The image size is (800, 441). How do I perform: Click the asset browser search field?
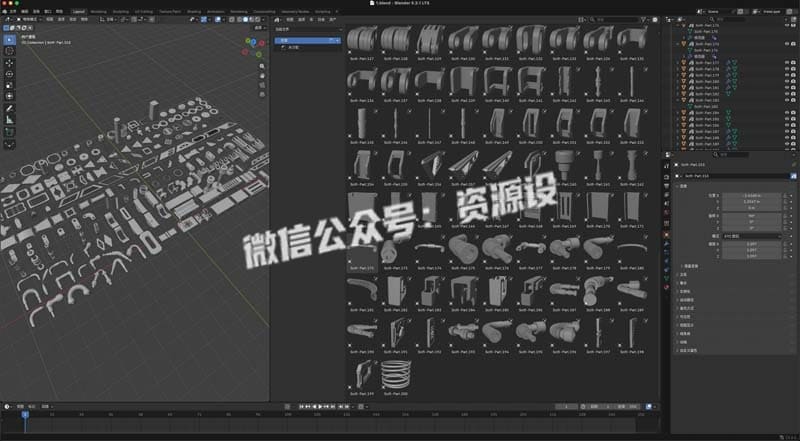[x=615, y=19]
